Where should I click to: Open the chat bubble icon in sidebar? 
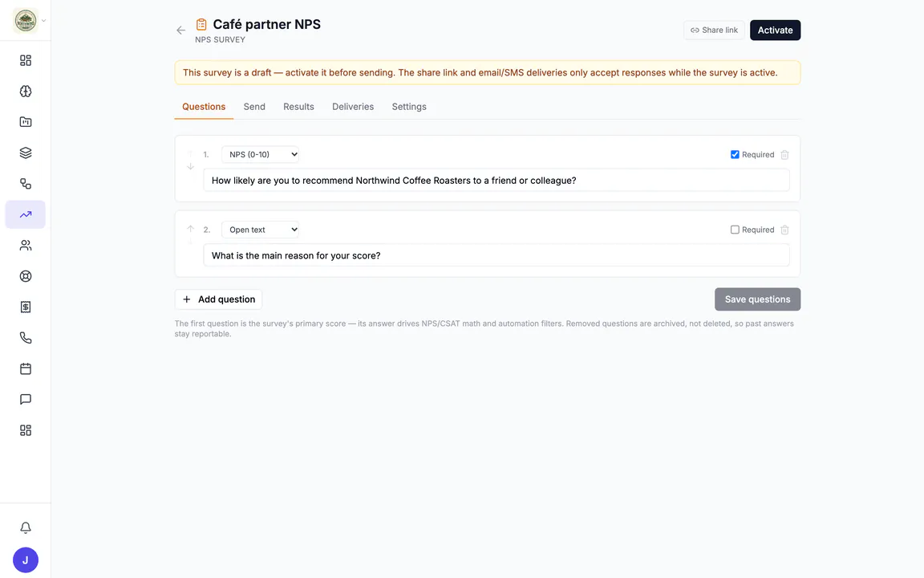pyautogui.click(x=26, y=399)
